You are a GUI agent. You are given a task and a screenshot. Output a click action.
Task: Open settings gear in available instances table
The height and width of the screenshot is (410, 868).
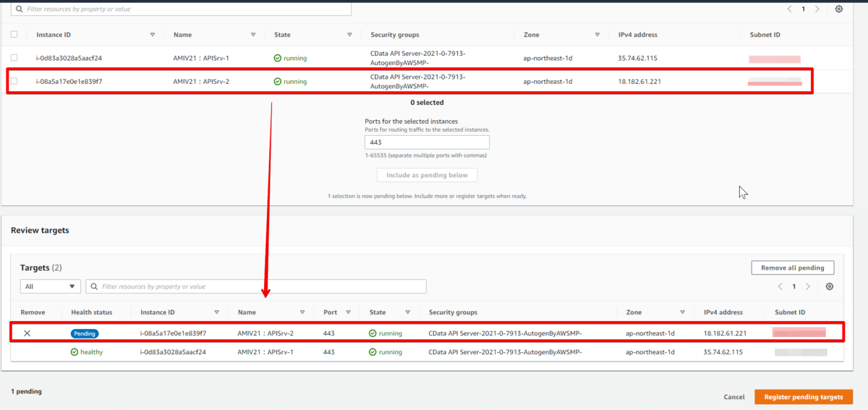(838, 9)
